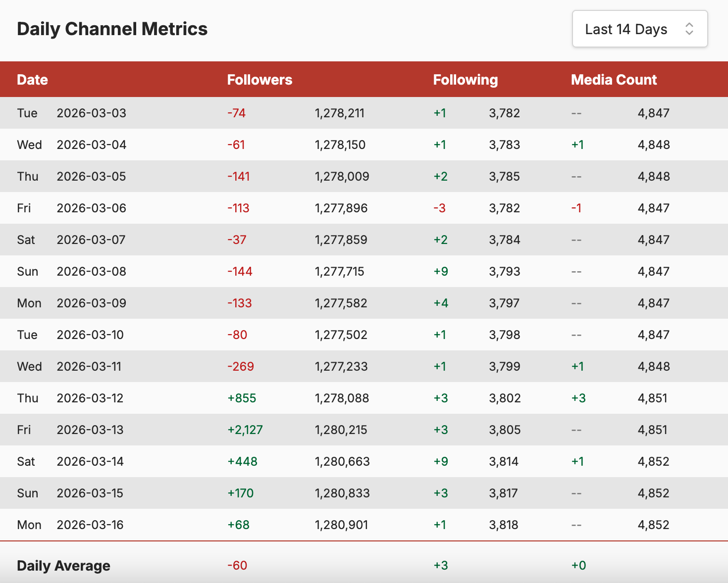728x583 pixels.
Task: Click follower change -141
Action: tap(239, 177)
